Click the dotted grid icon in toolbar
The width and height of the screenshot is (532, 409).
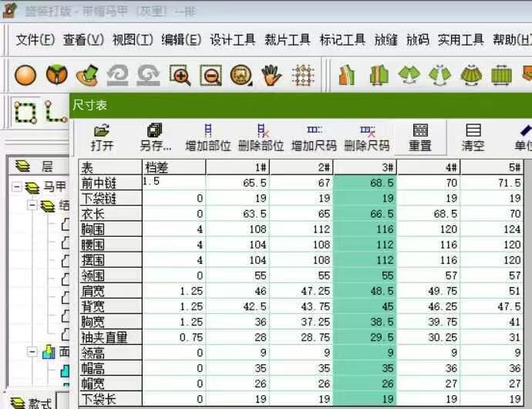pos(303,76)
